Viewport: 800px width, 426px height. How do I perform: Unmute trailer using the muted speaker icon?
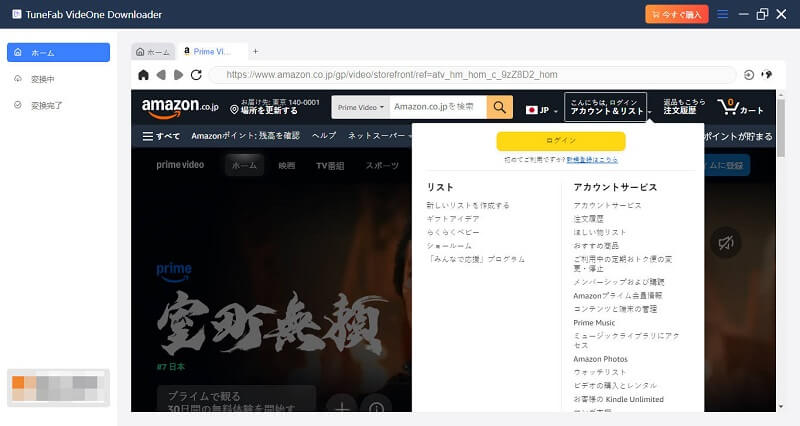[x=726, y=243]
